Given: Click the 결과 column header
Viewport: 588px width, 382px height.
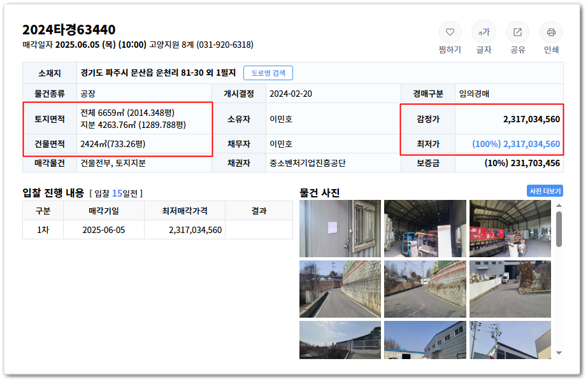Looking at the screenshot, I should click(x=259, y=211).
